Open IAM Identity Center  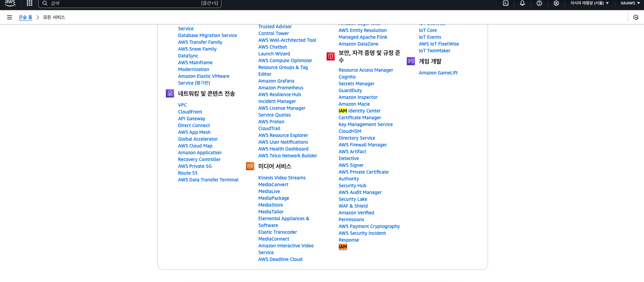click(360, 111)
